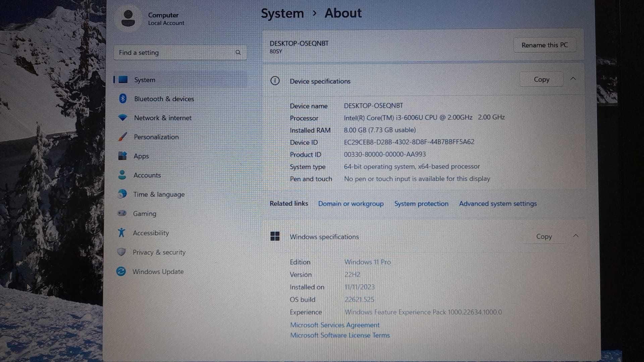Click the System monitor icon in sidebar

(123, 79)
